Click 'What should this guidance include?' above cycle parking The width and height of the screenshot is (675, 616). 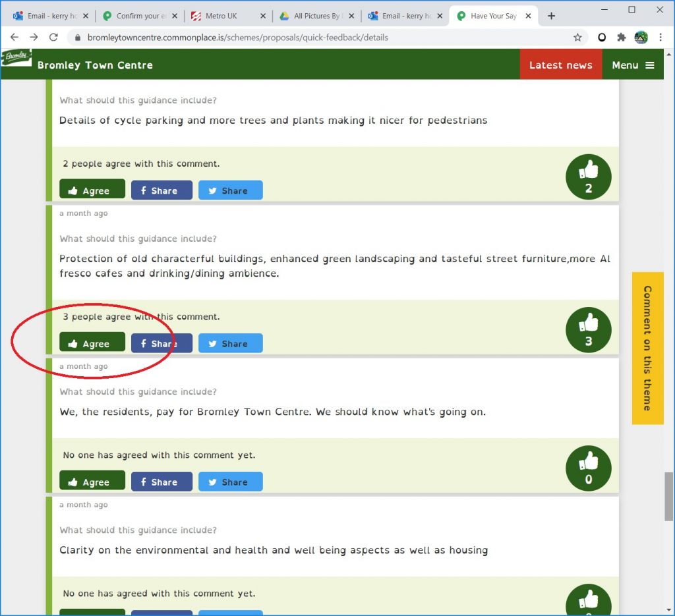pos(138,100)
